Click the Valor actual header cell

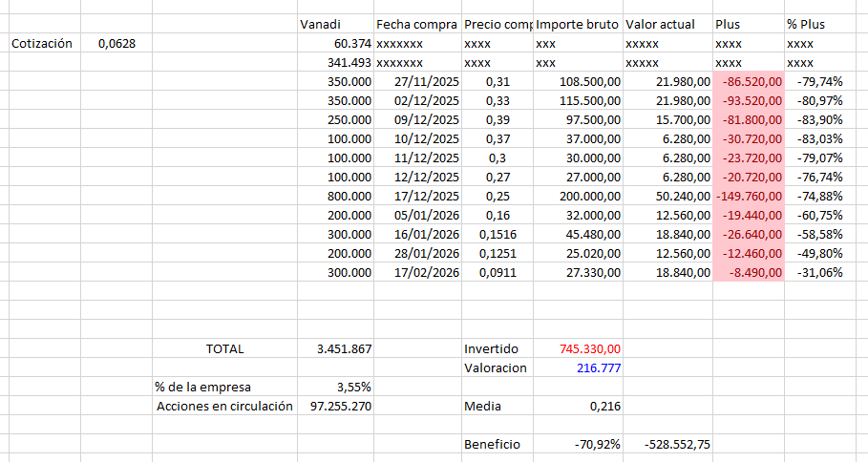pos(667,25)
